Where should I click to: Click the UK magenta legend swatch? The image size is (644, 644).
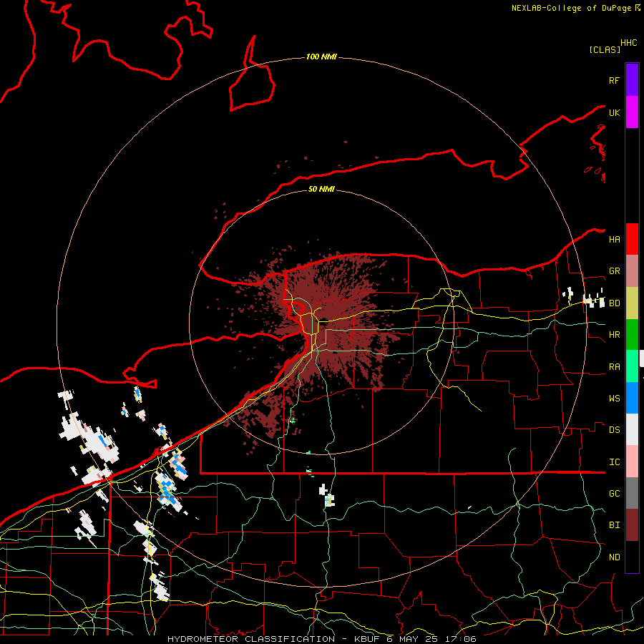point(632,112)
